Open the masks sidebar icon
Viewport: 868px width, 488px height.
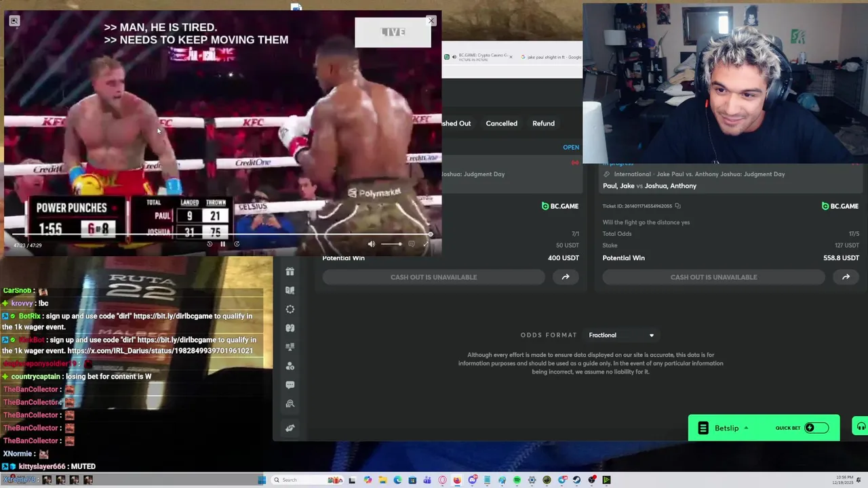point(290,328)
